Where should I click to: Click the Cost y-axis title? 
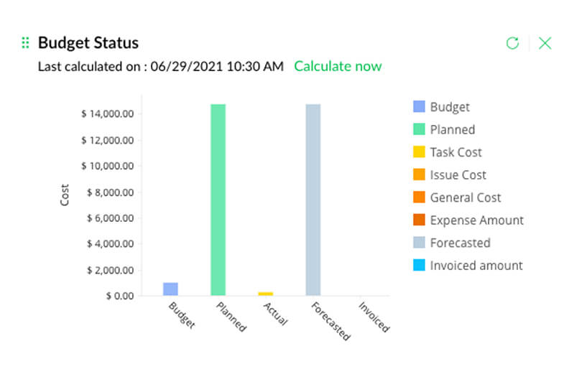coord(65,195)
